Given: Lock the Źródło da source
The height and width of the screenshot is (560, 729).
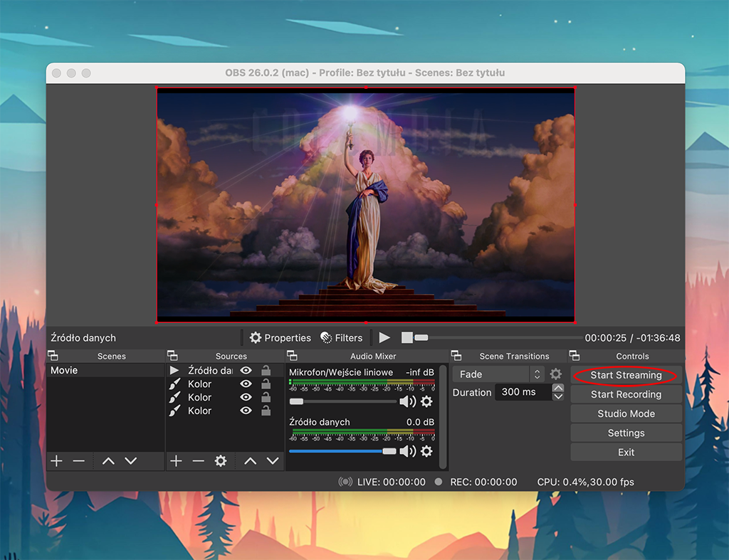Looking at the screenshot, I should 266,371.
